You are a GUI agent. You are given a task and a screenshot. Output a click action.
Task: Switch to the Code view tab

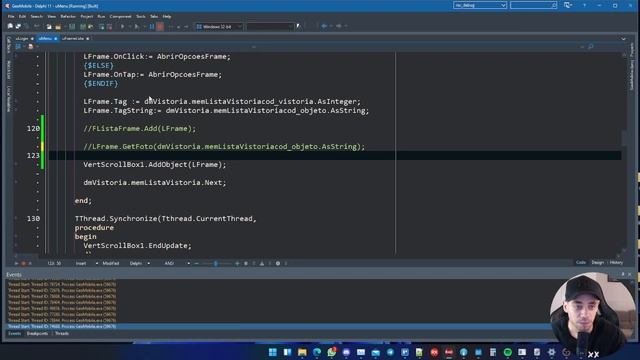coord(580,262)
